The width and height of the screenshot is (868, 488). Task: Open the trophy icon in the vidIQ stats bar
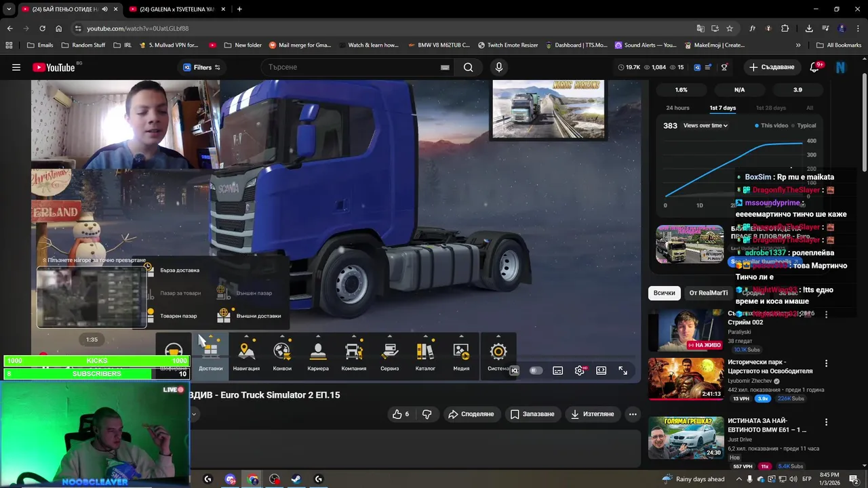(x=724, y=67)
